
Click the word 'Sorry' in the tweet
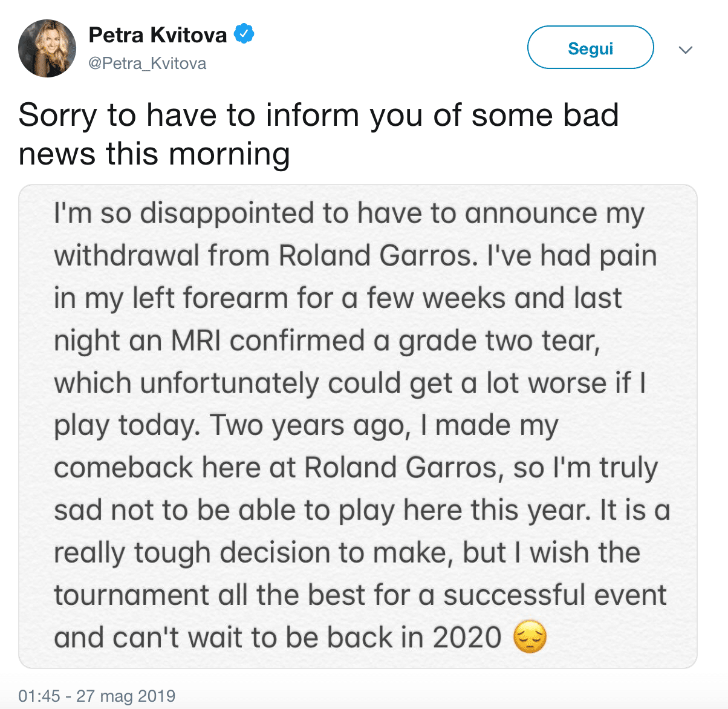57,115
